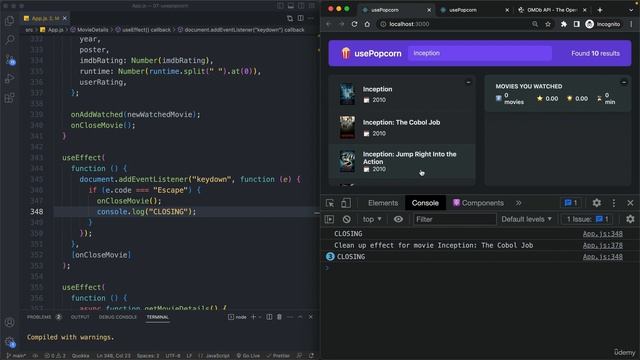
Task: Select the 'Ln 348, Col 23' cursor position
Action: click(113, 356)
